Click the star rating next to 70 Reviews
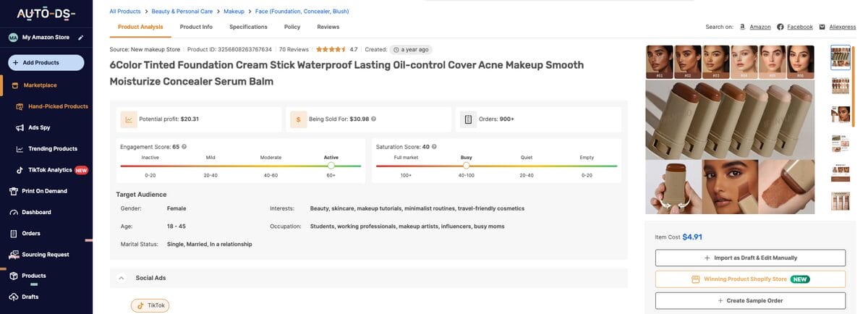The image size is (868, 314). pyautogui.click(x=331, y=49)
